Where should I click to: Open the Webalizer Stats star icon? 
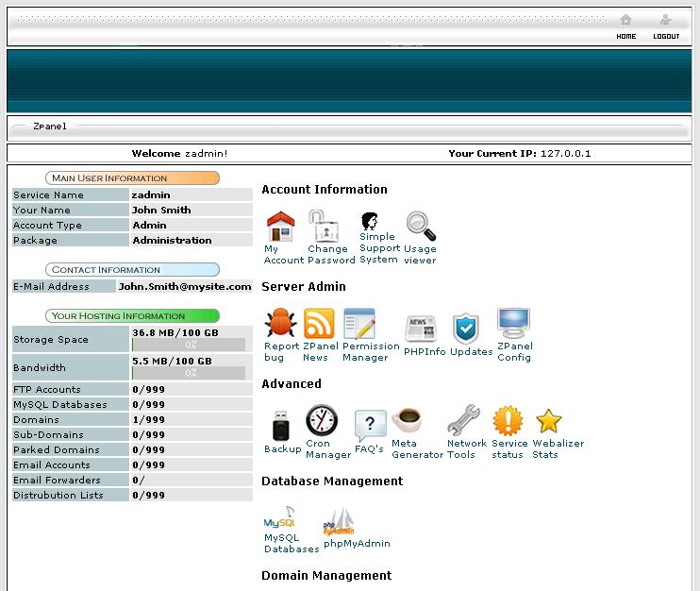tap(549, 421)
